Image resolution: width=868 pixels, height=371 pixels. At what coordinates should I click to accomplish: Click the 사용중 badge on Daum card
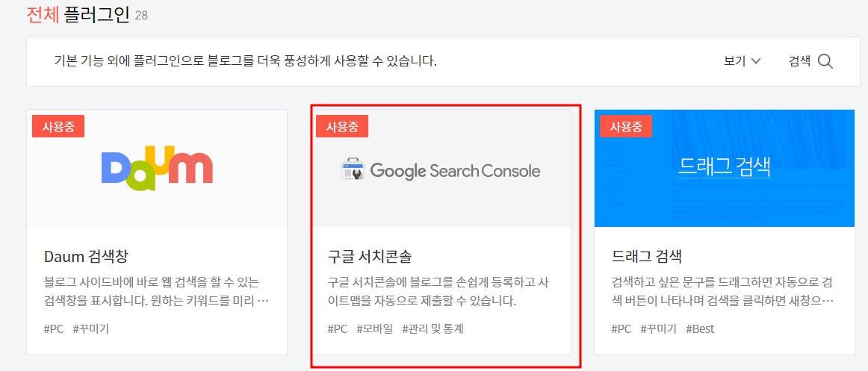coord(58,127)
